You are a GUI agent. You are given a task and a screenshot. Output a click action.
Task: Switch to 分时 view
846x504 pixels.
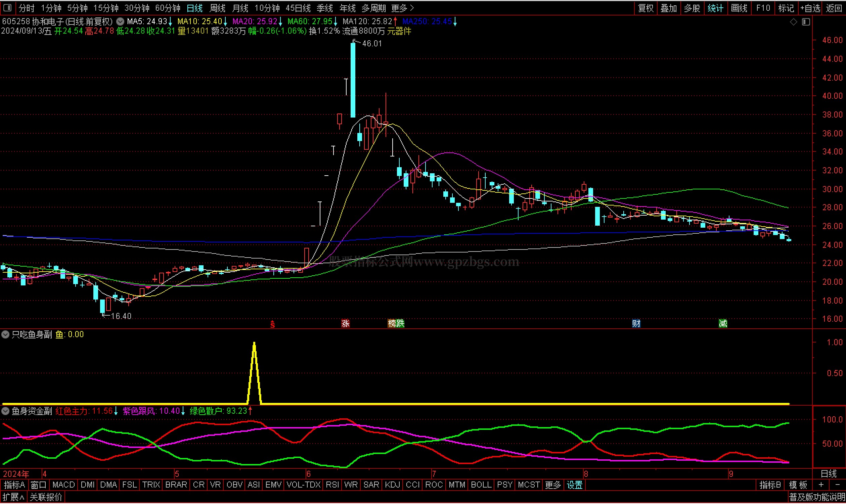[x=27, y=8]
